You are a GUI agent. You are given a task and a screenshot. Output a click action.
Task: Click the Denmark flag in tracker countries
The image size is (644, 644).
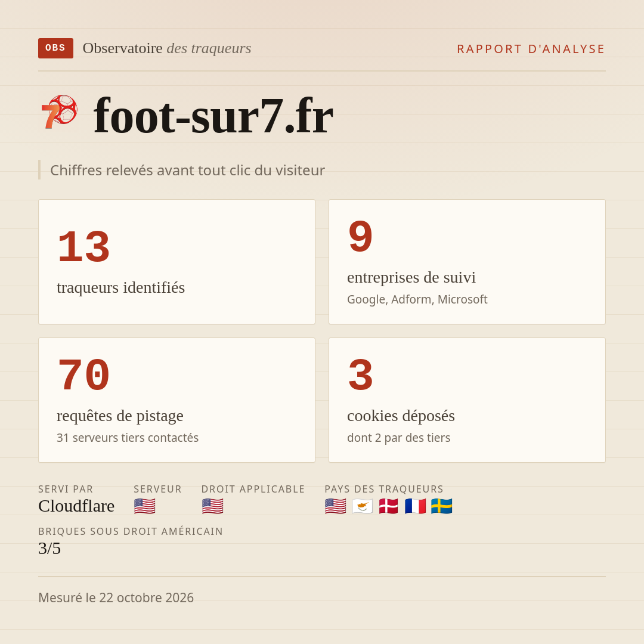click(x=389, y=506)
